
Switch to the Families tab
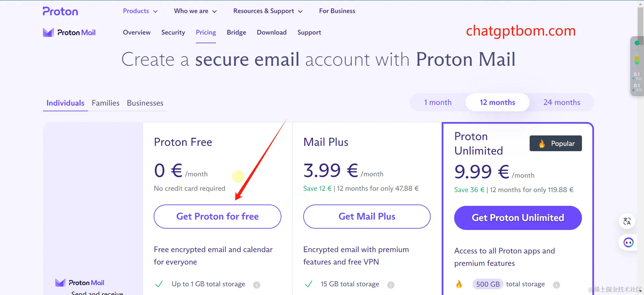pos(106,103)
